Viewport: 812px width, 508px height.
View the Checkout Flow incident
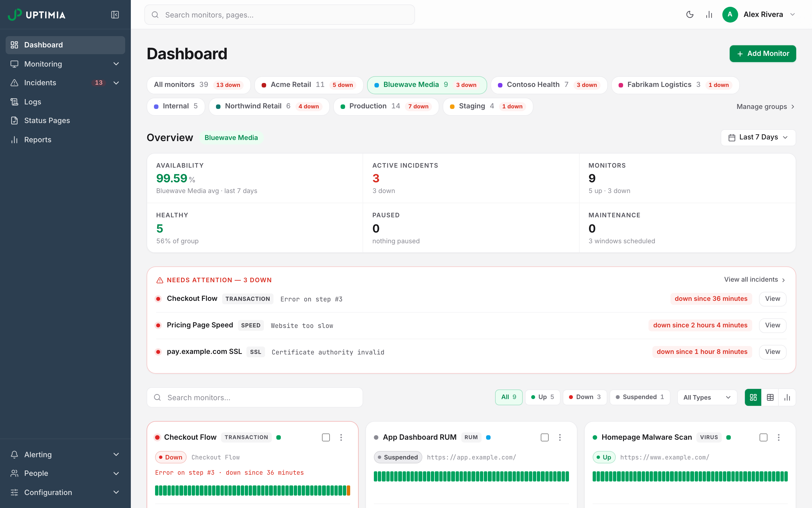[773, 299]
